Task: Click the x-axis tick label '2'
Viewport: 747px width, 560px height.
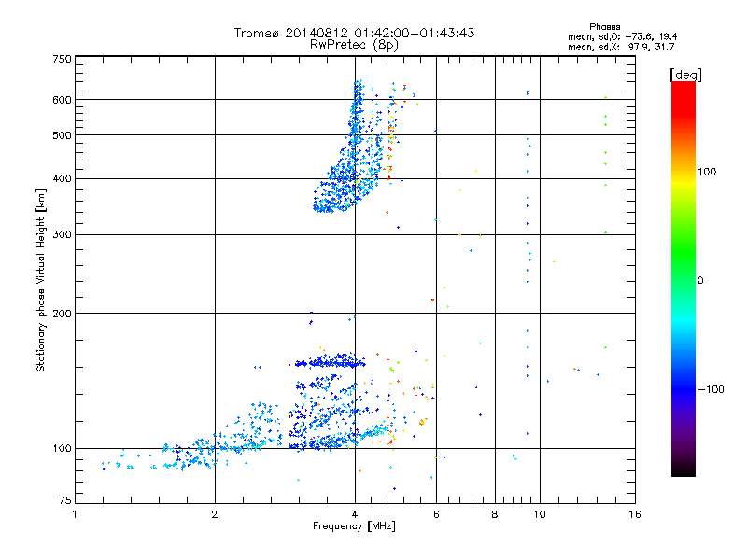Action: coord(215,514)
